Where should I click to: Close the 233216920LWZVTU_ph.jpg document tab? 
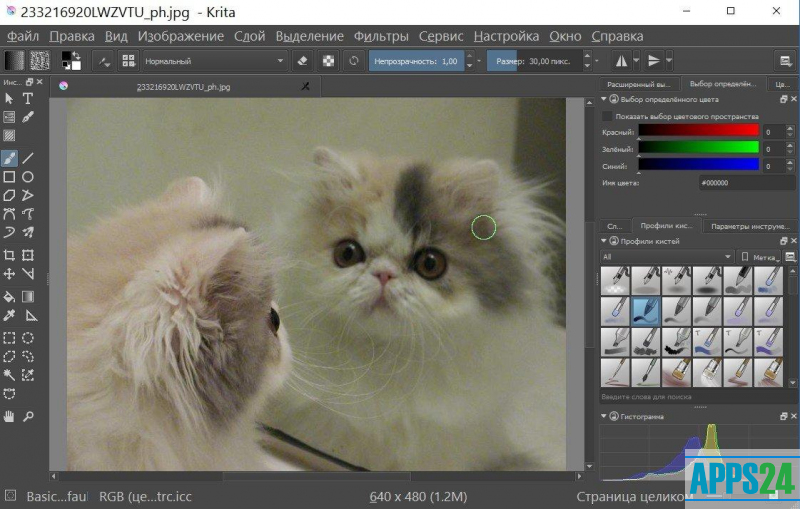(305, 87)
